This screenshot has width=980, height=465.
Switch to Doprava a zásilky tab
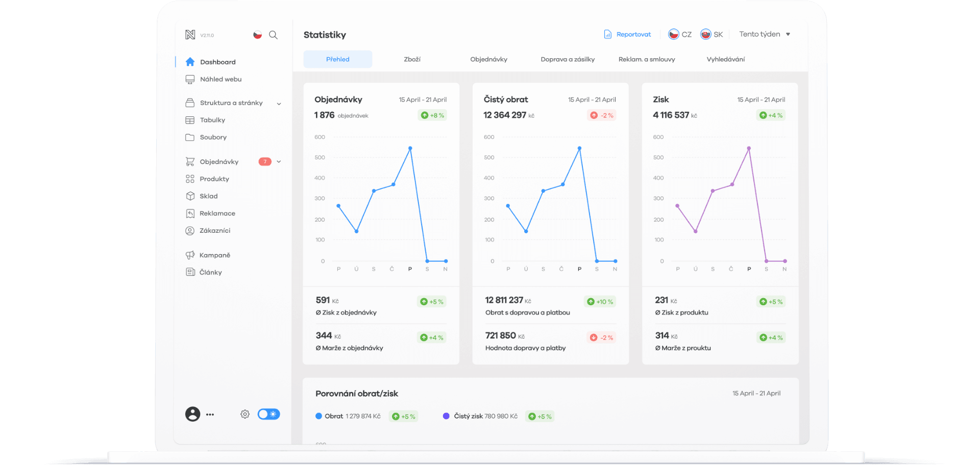click(568, 59)
